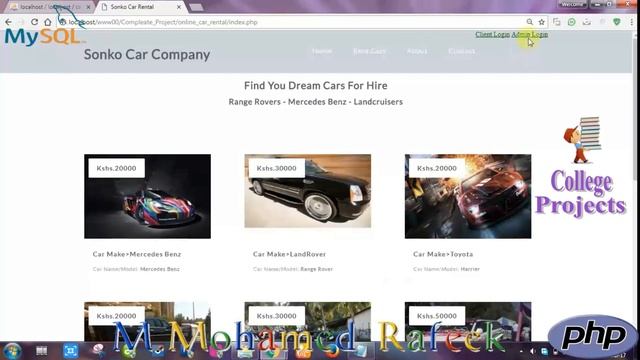Click 'Find You Dream Cars For Hire' heading
Screen dimensions: 640x360
316,86
